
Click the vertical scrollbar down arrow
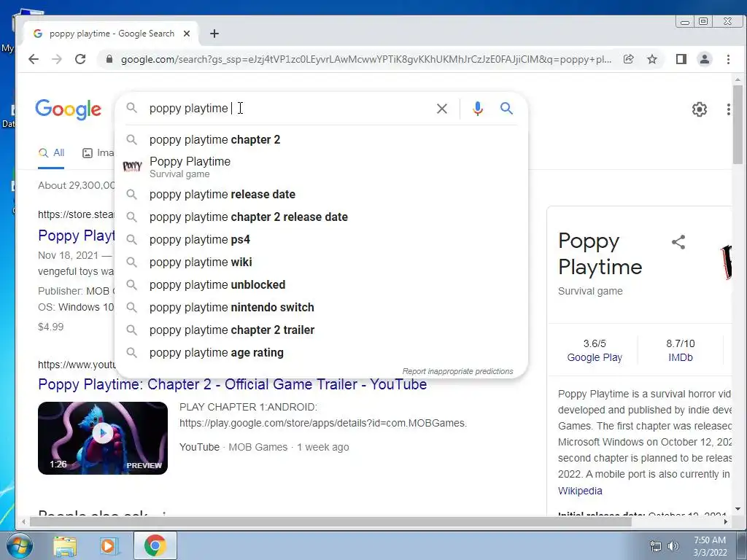pos(738,509)
